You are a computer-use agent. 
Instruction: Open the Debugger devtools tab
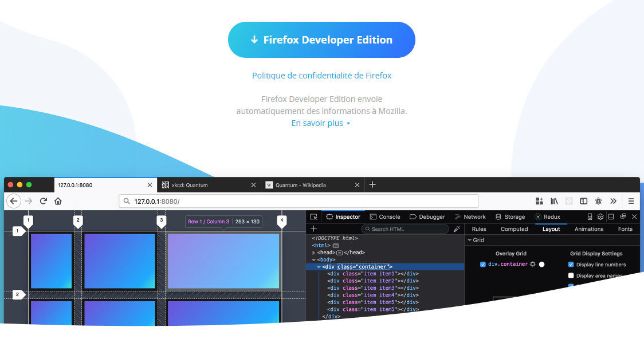[427, 216]
